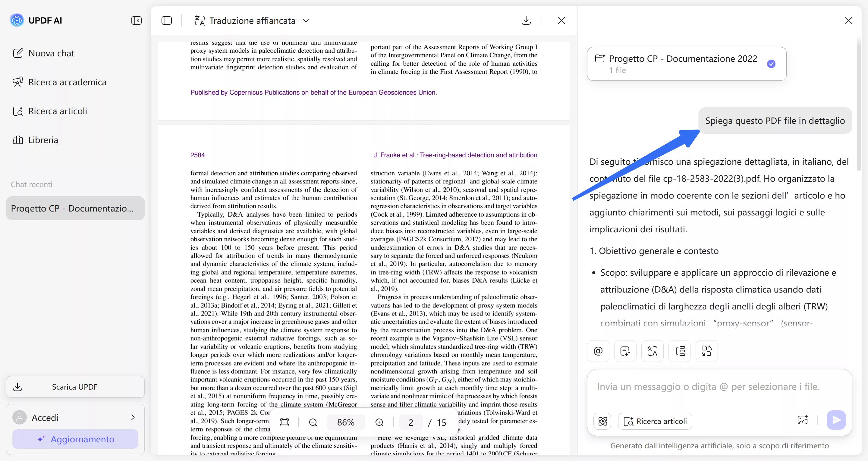Click the mind map icon above chat input

tap(680, 351)
